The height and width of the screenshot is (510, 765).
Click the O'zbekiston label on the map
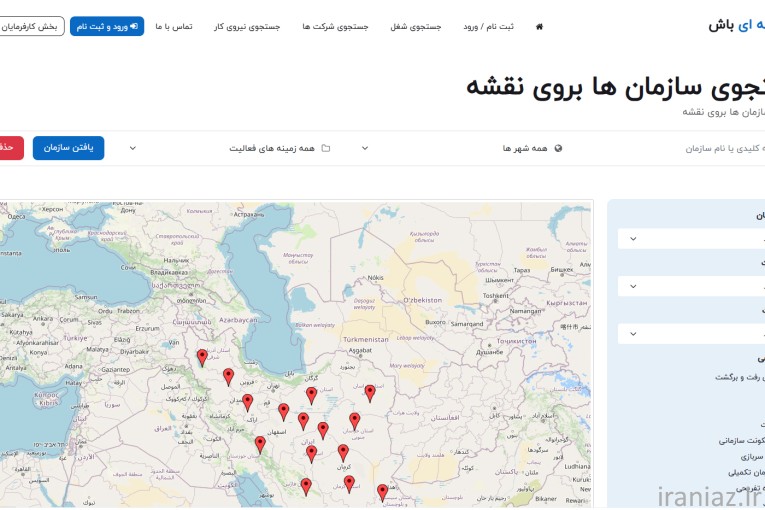tap(423, 300)
